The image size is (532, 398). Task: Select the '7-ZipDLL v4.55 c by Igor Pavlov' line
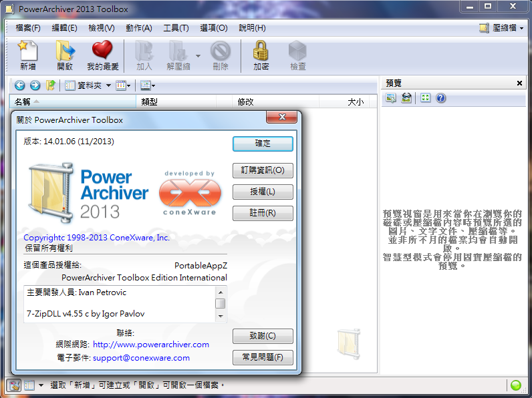(x=86, y=314)
